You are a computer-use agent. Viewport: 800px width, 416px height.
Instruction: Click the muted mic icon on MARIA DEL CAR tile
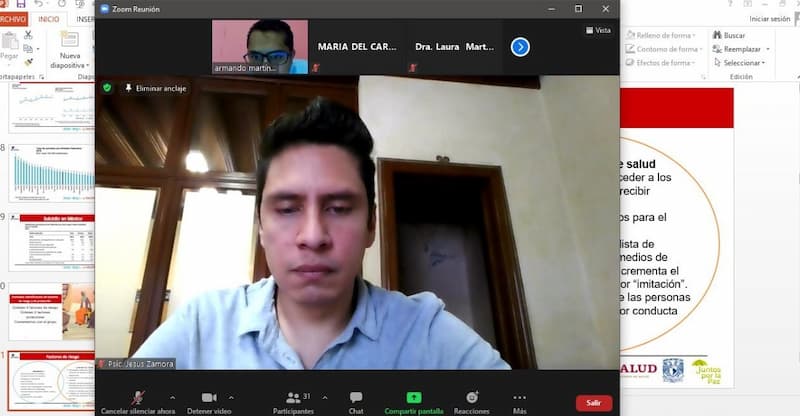[x=315, y=67]
